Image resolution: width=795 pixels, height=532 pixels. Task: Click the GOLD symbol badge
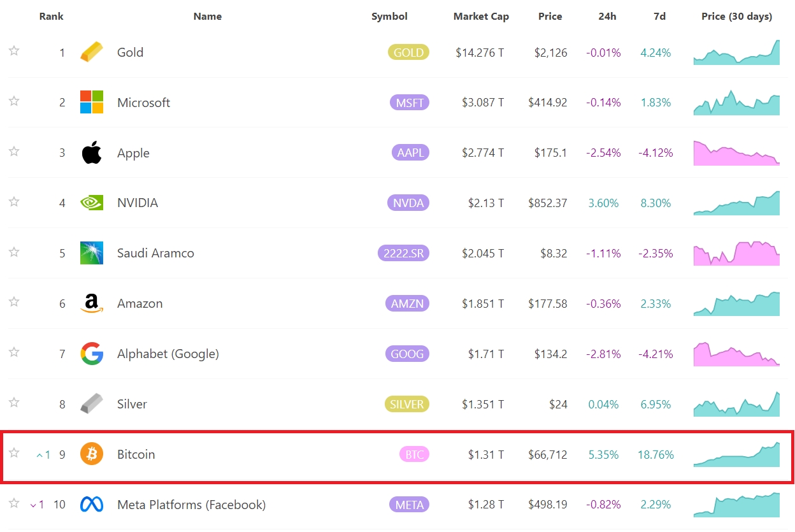[x=408, y=52]
